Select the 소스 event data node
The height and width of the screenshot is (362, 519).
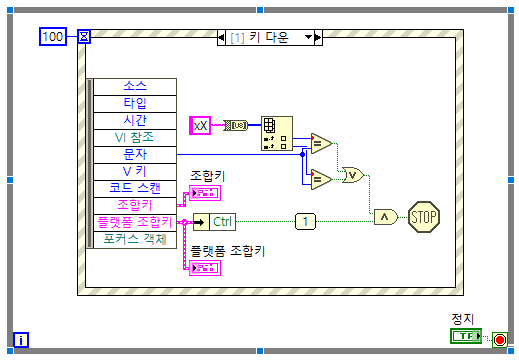coord(135,87)
